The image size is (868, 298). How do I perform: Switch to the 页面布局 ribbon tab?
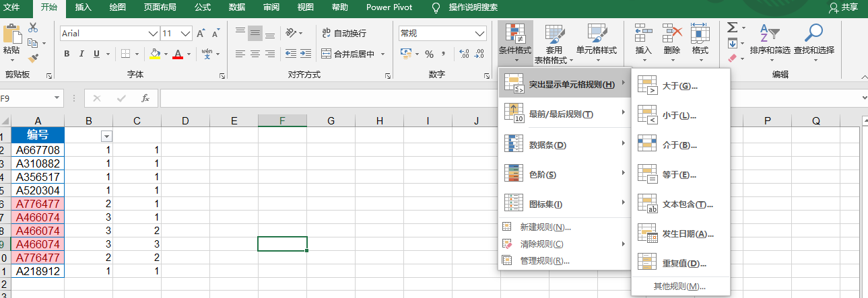[160, 7]
